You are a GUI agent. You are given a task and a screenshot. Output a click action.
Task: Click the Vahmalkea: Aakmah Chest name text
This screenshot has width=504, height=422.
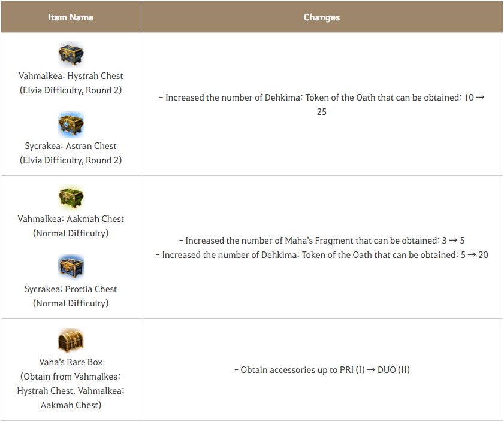tap(71, 219)
